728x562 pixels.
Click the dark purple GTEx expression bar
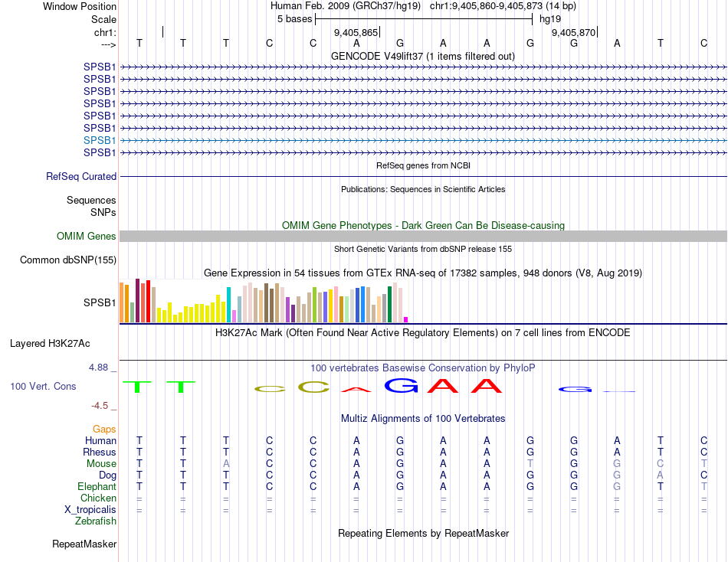[293, 314]
